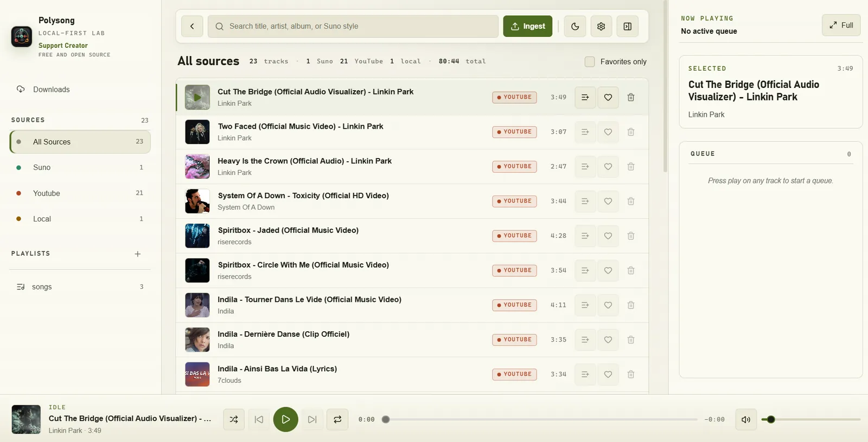Click the player bar album artwork
The width and height of the screenshot is (868, 442).
(x=26, y=419)
